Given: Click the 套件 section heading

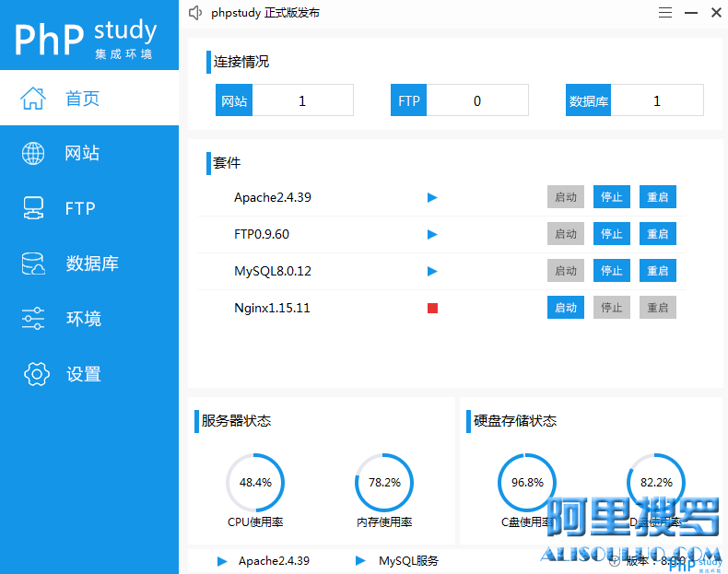Looking at the screenshot, I should (227, 163).
